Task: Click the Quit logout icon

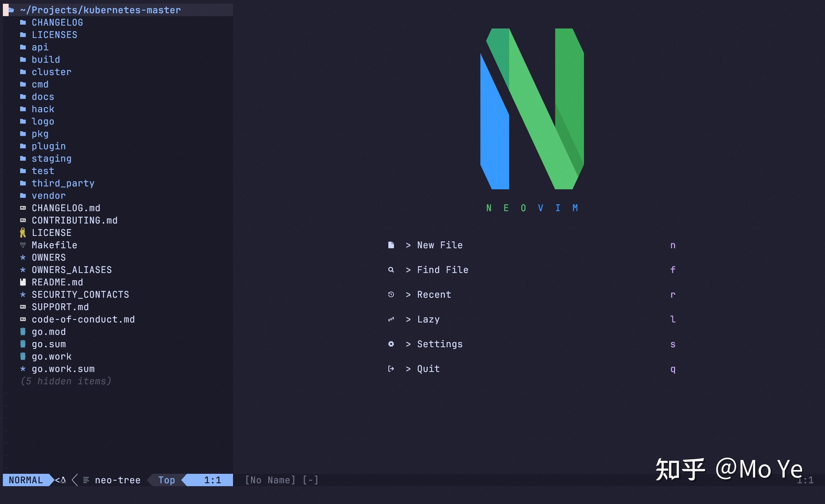Action: click(391, 369)
